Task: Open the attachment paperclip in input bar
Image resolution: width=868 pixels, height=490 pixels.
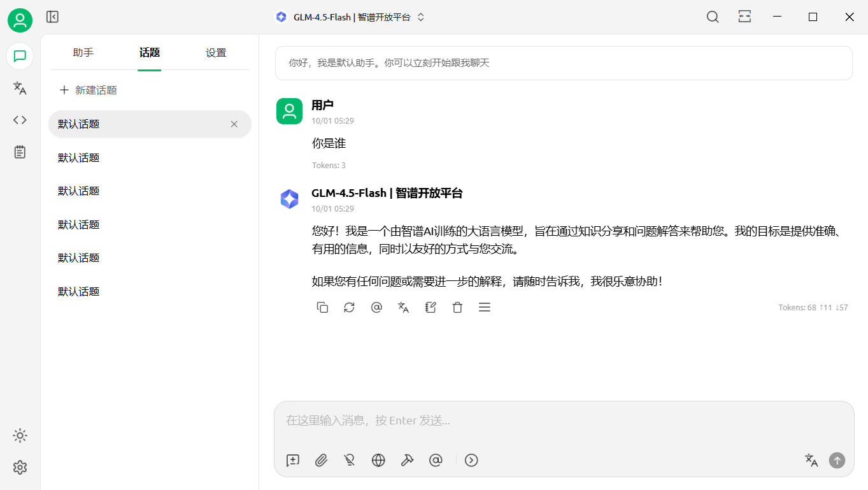Action: 321,460
